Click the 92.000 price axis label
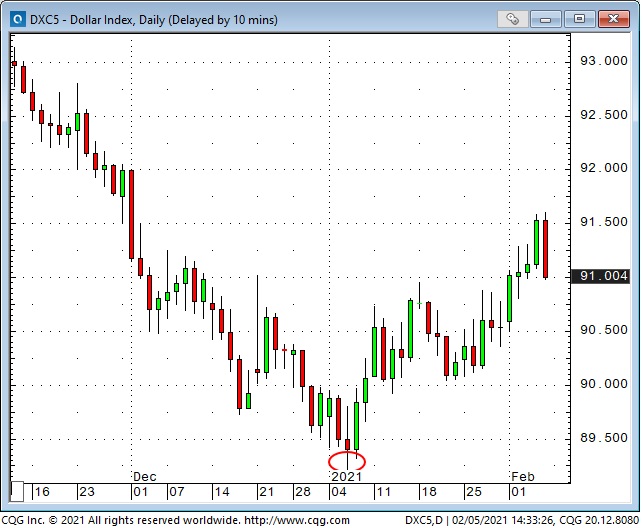 click(604, 168)
